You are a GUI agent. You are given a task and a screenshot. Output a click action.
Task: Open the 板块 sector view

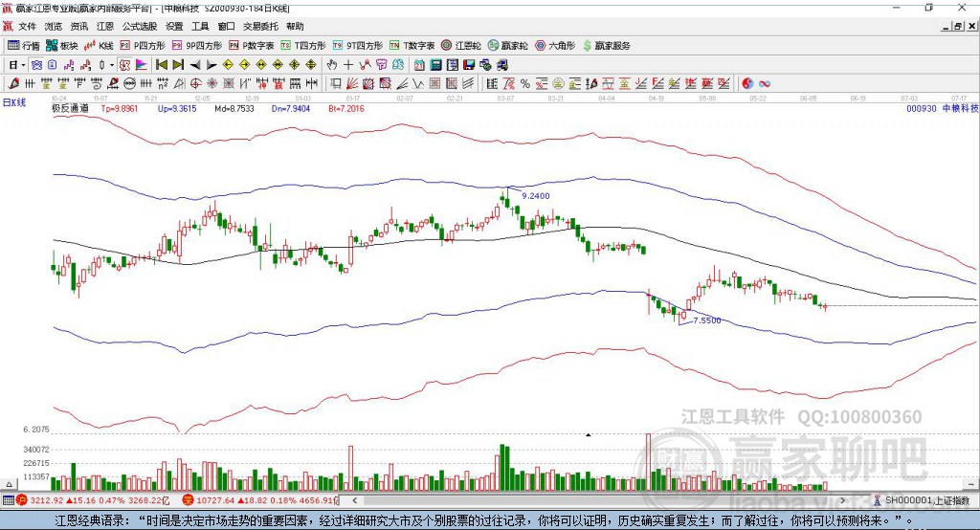click(x=62, y=46)
